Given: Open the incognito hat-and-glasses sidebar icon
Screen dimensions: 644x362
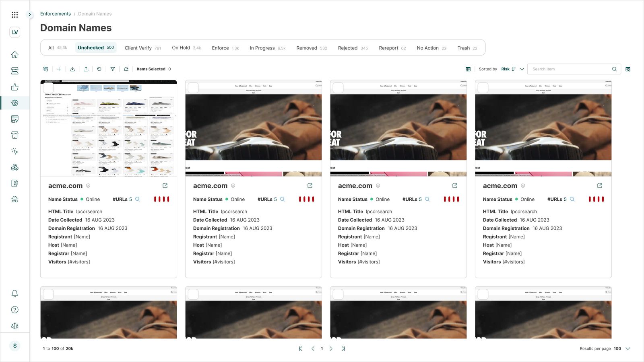Looking at the screenshot, I should point(15,200).
